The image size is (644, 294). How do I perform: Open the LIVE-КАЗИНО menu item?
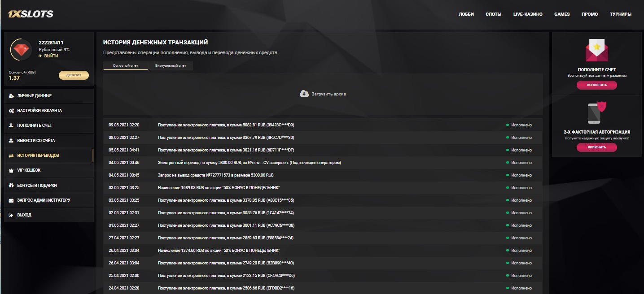(x=528, y=14)
